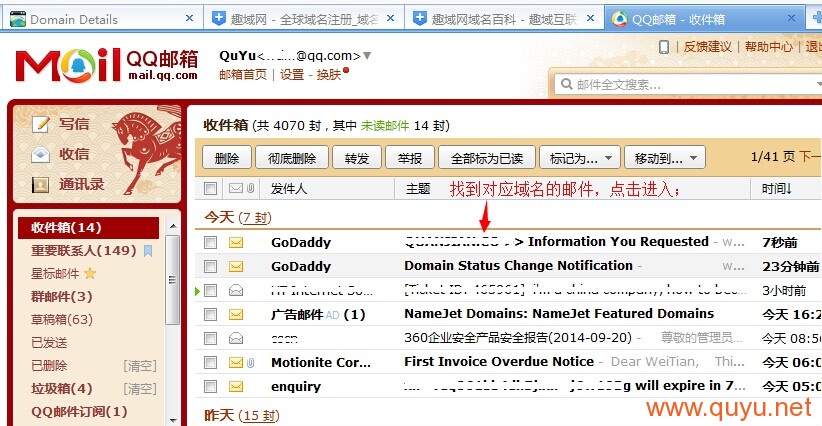The image size is (822, 426).
Task: Open the 反馈建议 link
Action: click(707, 47)
